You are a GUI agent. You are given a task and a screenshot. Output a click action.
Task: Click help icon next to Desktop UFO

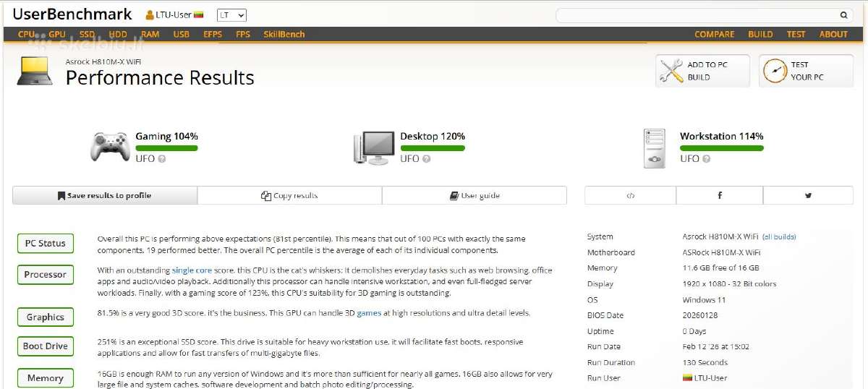click(x=427, y=158)
